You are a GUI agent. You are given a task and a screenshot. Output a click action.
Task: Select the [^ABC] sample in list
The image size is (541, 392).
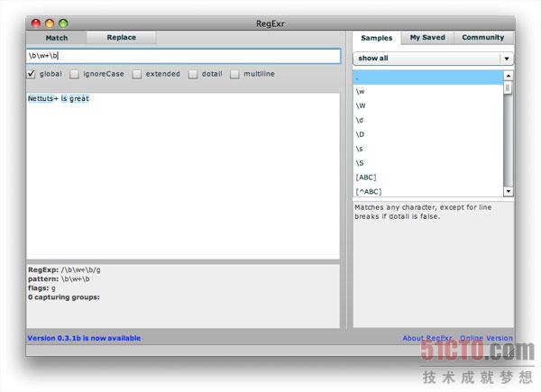coord(427,191)
